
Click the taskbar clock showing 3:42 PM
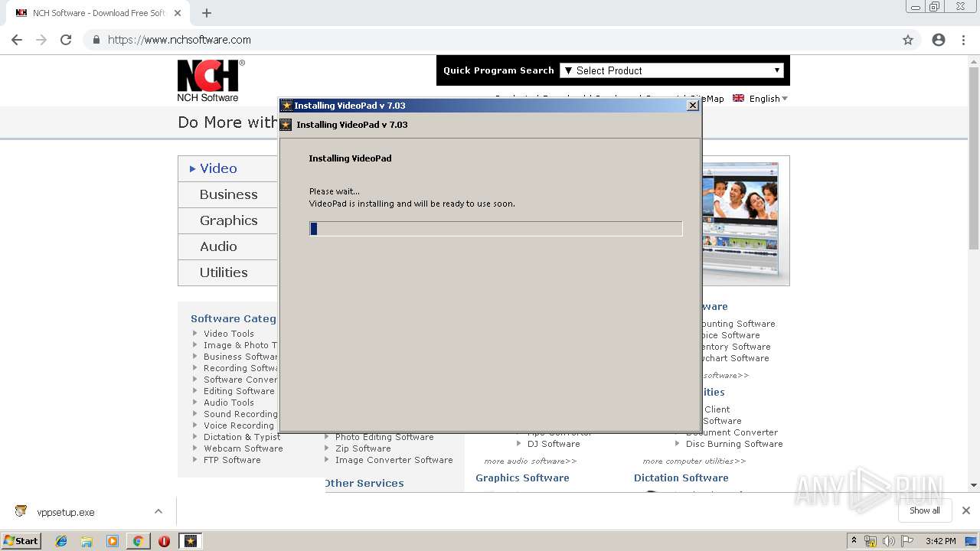coord(940,541)
